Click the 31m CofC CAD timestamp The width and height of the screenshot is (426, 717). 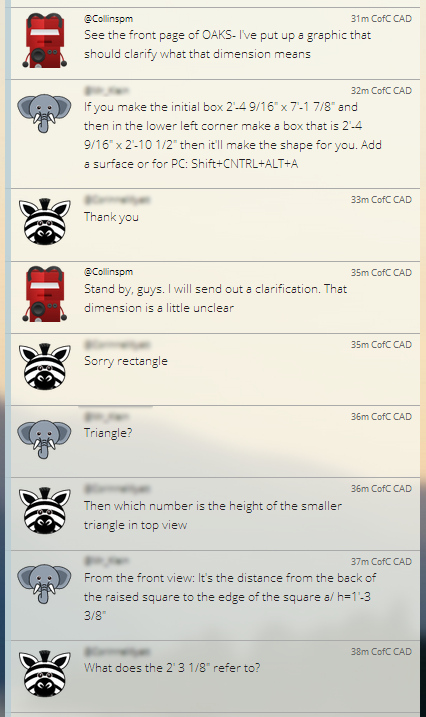[381, 19]
